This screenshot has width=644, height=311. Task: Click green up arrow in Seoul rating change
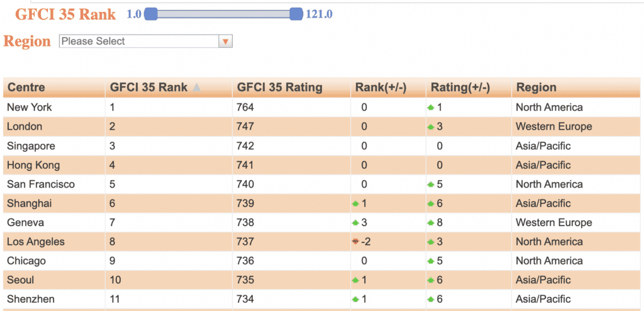point(430,281)
